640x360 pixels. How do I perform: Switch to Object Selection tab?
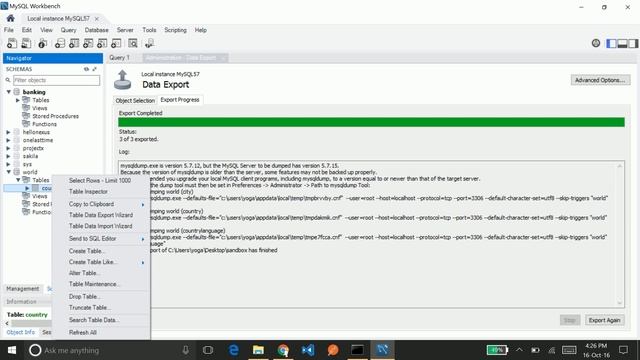(x=135, y=100)
